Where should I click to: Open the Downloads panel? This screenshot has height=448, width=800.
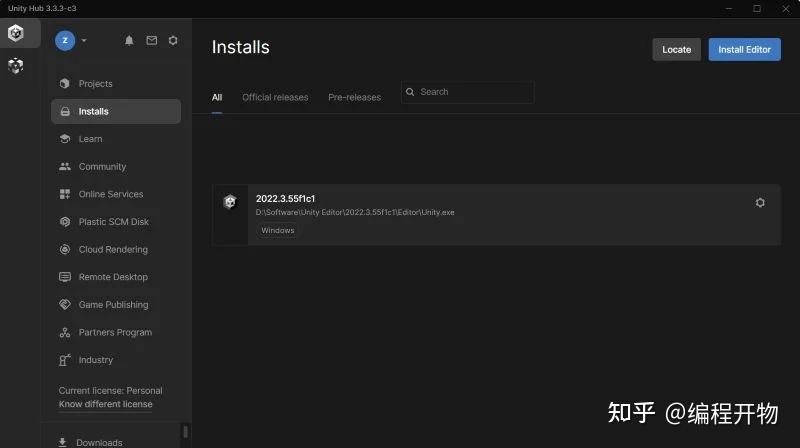(x=99, y=442)
